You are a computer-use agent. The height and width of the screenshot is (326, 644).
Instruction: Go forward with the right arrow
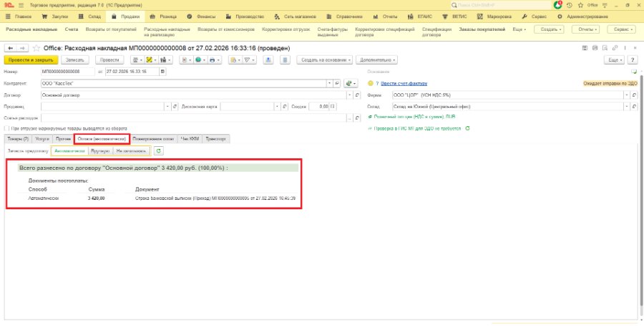point(22,48)
